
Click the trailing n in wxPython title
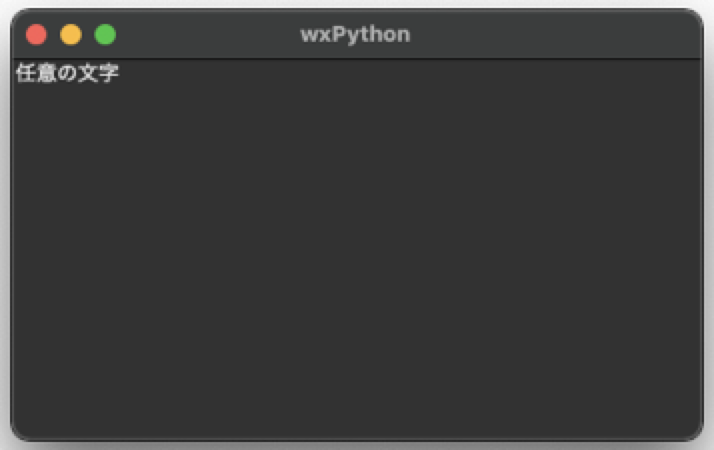coord(404,36)
